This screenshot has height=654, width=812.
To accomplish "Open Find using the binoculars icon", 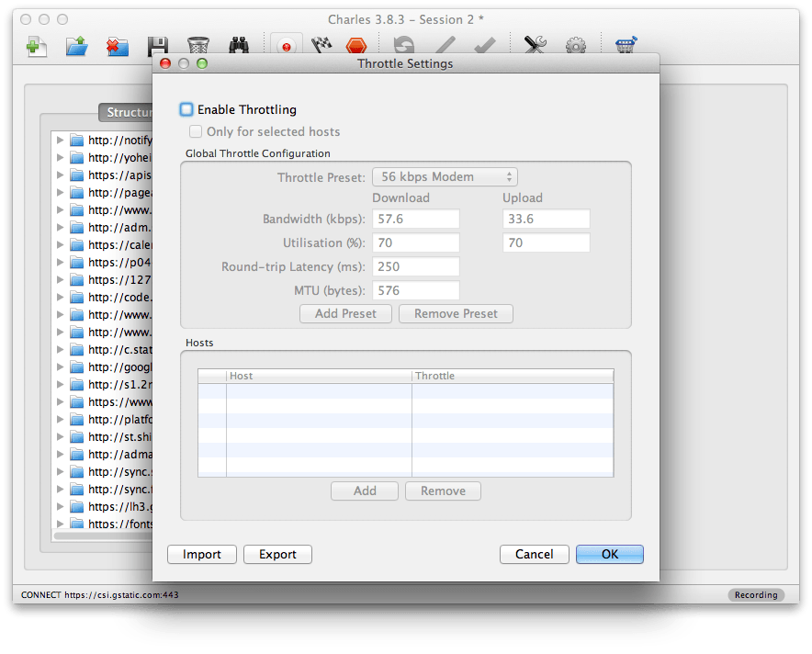I will [x=239, y=46].
